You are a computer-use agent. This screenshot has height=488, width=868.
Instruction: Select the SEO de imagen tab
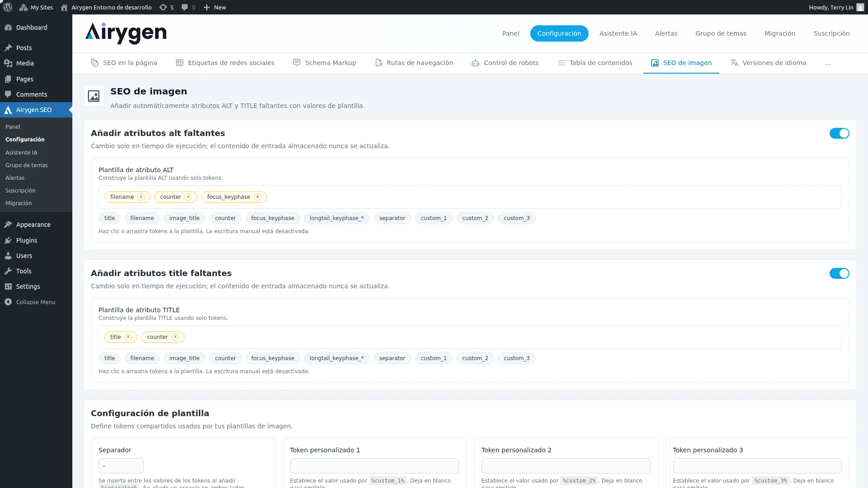click(681, 63)
